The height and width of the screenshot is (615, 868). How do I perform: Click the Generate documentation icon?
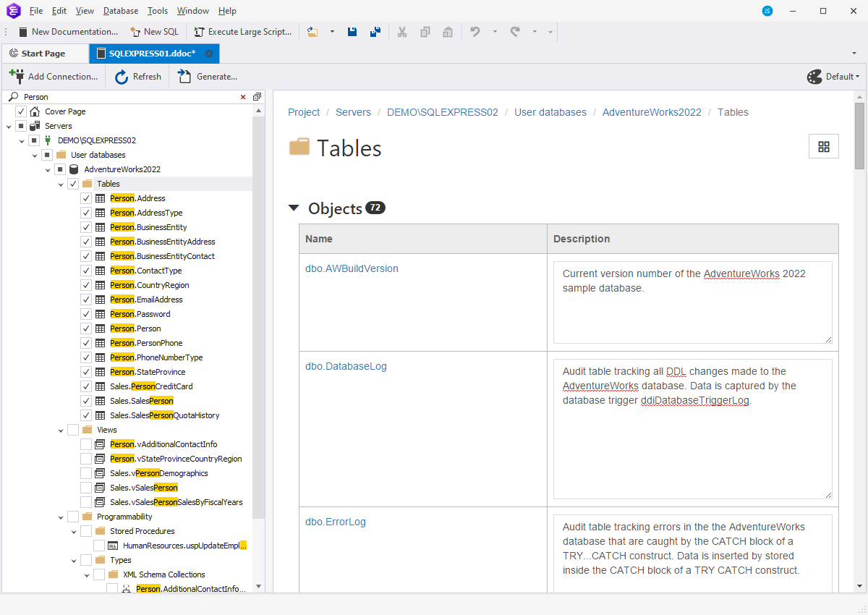tap(184, 77)
